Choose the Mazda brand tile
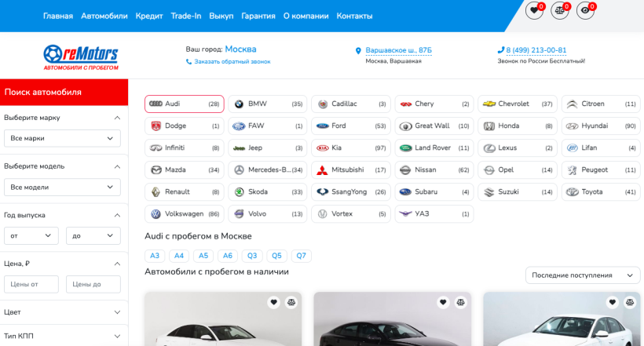644x346 pixels. 185,170
